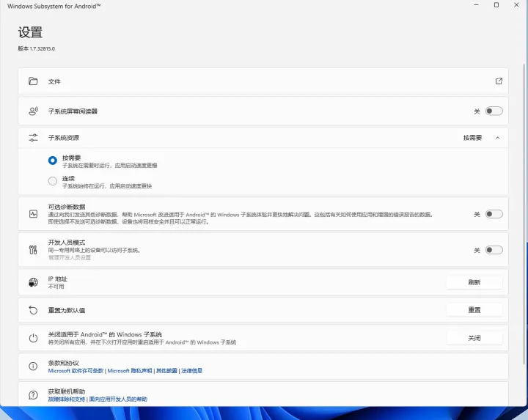Open files via the external-link icon
Image resolution: width=528 pixels, height=420 pixels.
pyautogui.click(x=499, y=81)
